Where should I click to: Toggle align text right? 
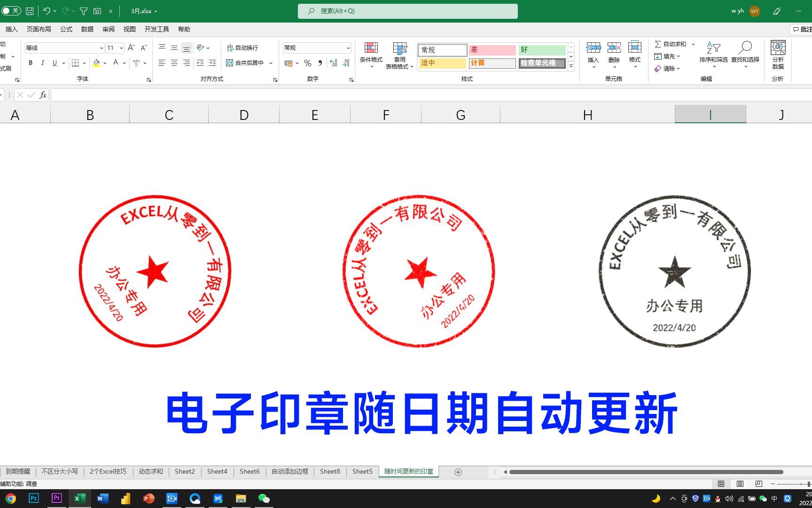pos(187,63)
